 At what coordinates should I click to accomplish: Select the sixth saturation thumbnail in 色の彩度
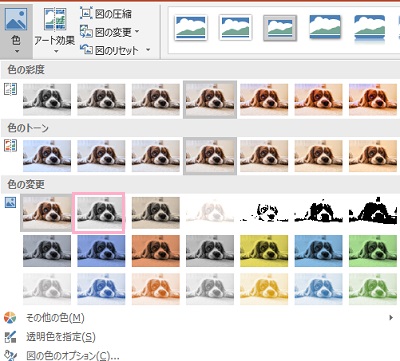click(x=319, y=99)
